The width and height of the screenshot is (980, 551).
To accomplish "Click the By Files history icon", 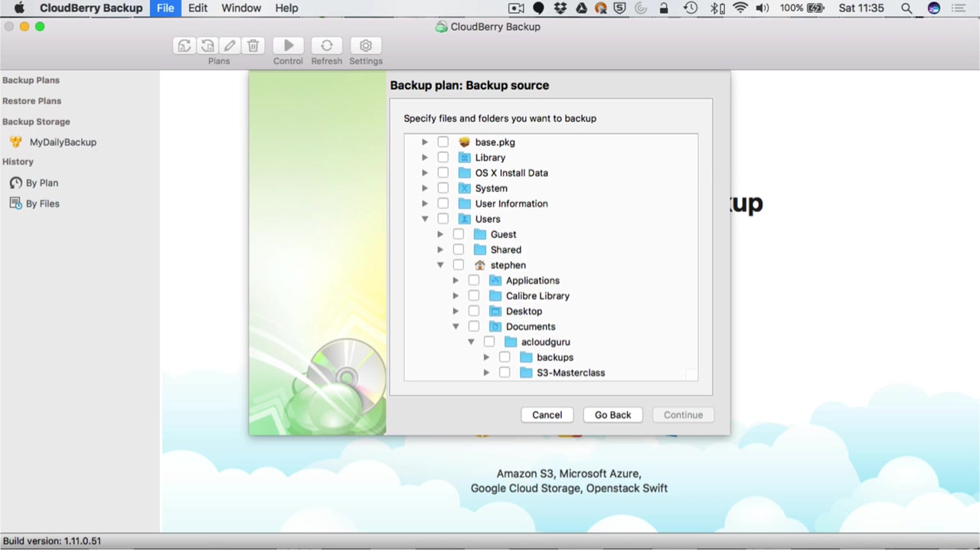I will (x=16, y=204).
